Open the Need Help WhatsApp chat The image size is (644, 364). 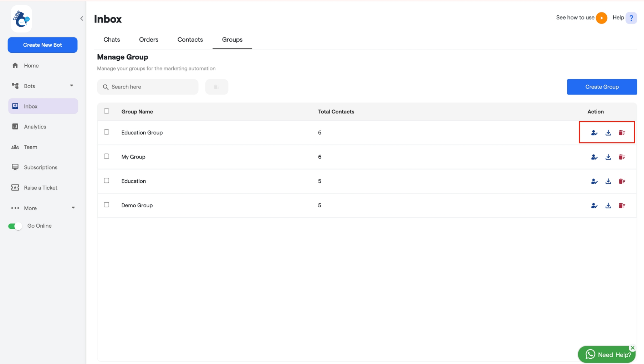[x=607, y=354]
